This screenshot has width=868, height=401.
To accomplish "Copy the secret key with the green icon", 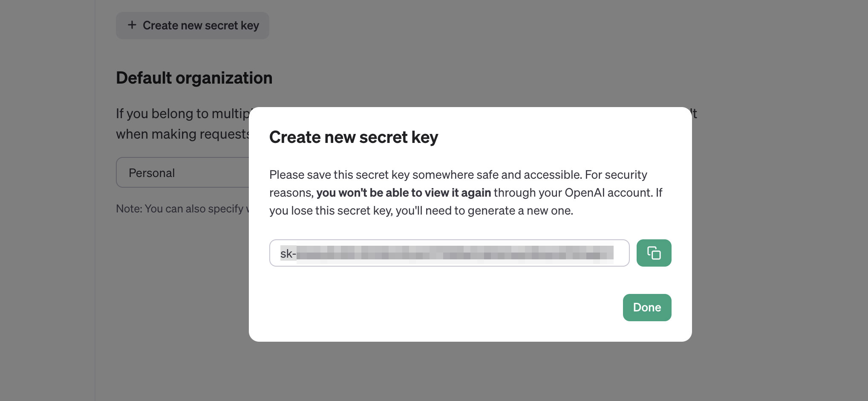I will pos(654,253).
